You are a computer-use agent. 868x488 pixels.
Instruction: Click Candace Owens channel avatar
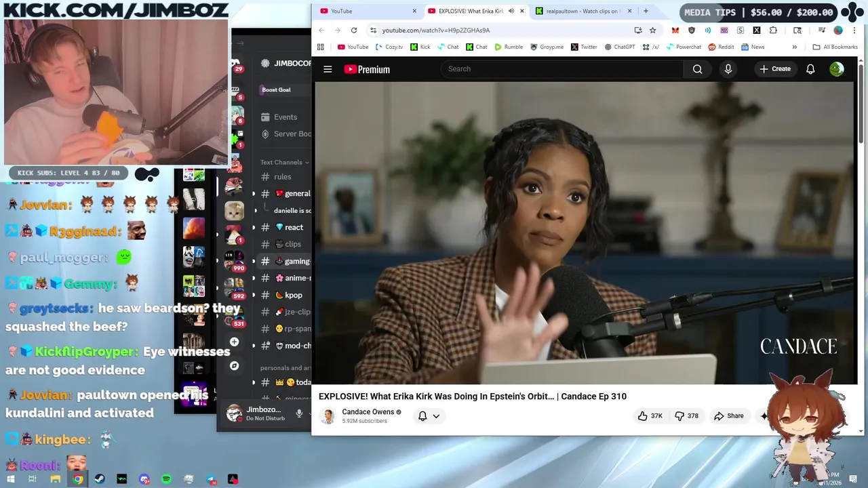(328, 416)
